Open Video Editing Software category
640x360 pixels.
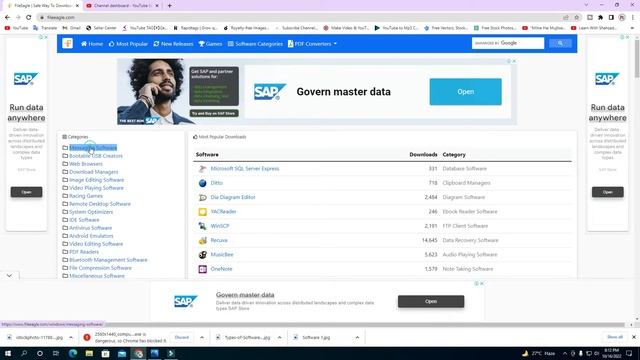click(x=96, y=244)
